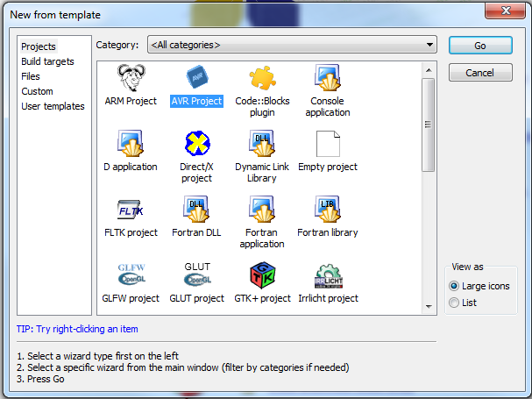
Task: Open the Category dropdown
Action: [292, 45]
